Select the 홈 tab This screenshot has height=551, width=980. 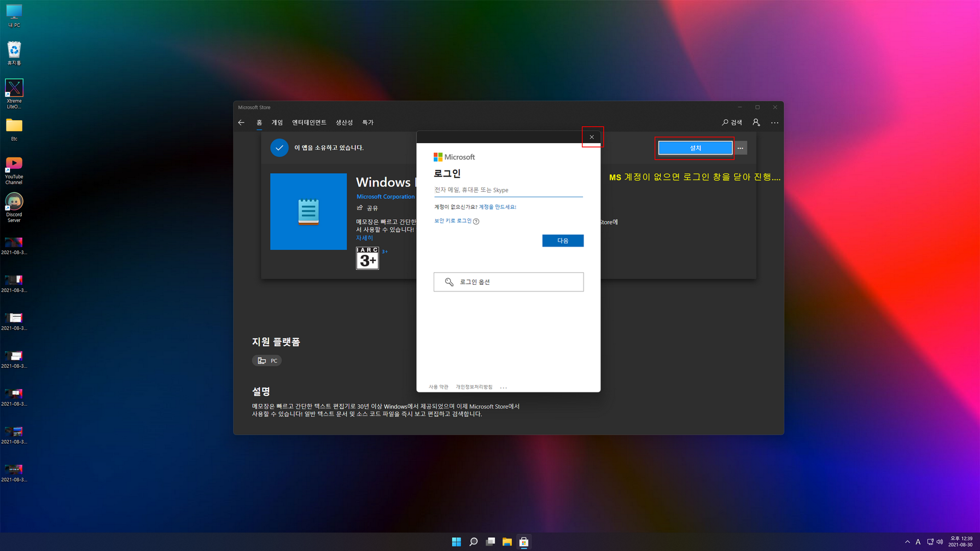259,122
